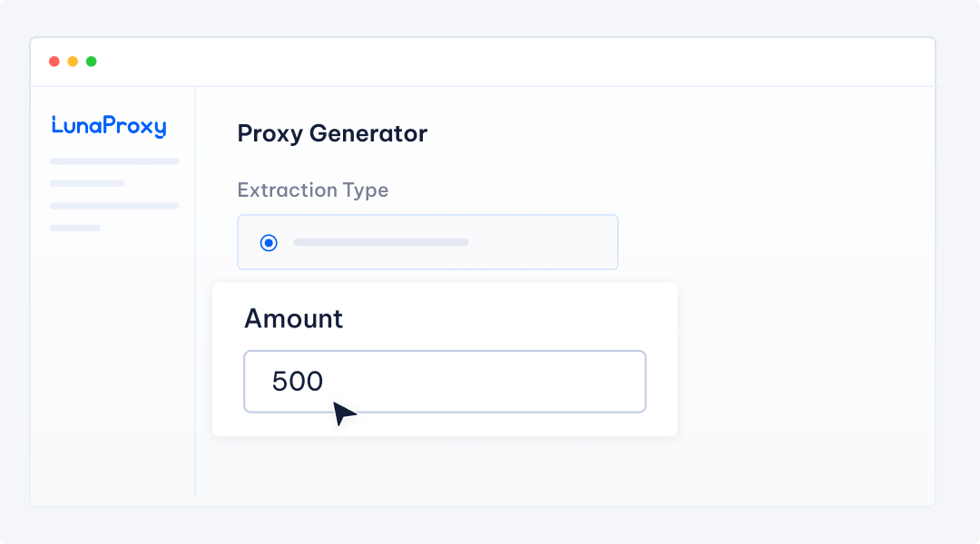Image resolution: width=980 pixels, height=544 pixels.
Task: Click the LunaProxy logo
Action: coord(109,126)
